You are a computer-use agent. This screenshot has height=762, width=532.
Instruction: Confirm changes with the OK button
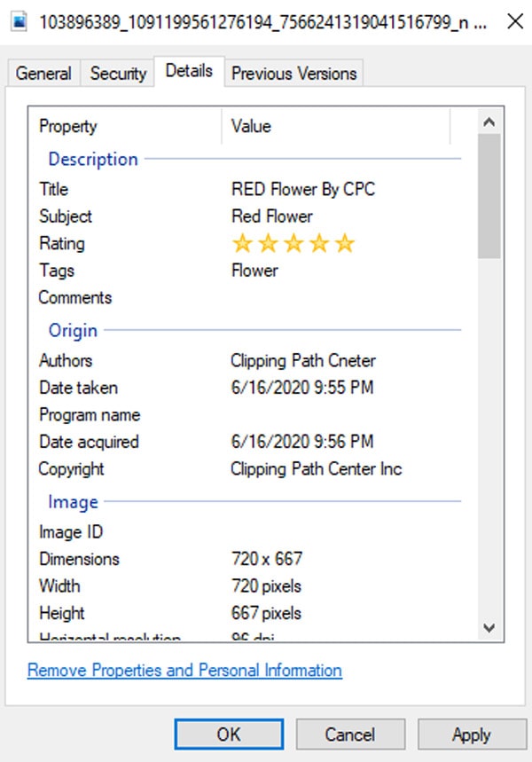click(x=229, y=735)
